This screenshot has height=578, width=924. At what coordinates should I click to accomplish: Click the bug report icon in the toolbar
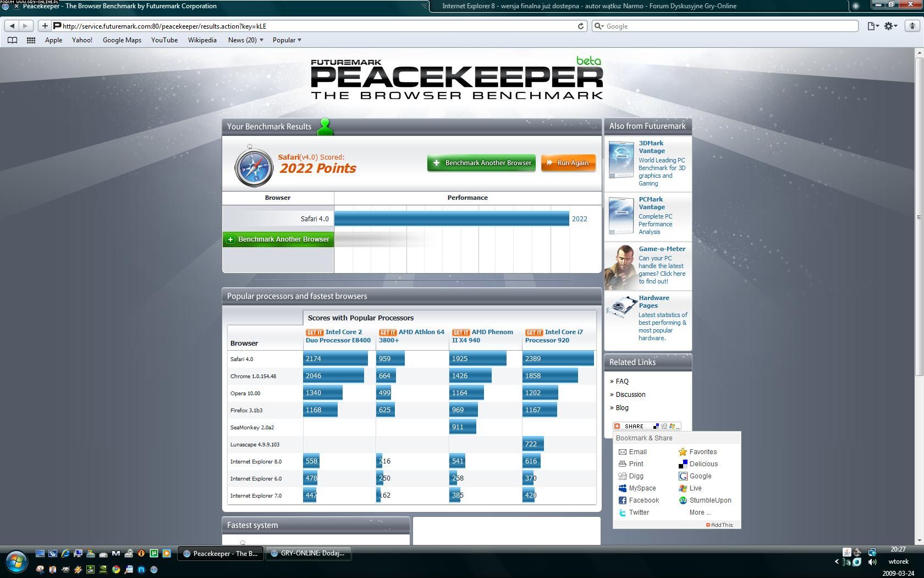[913, 26]
